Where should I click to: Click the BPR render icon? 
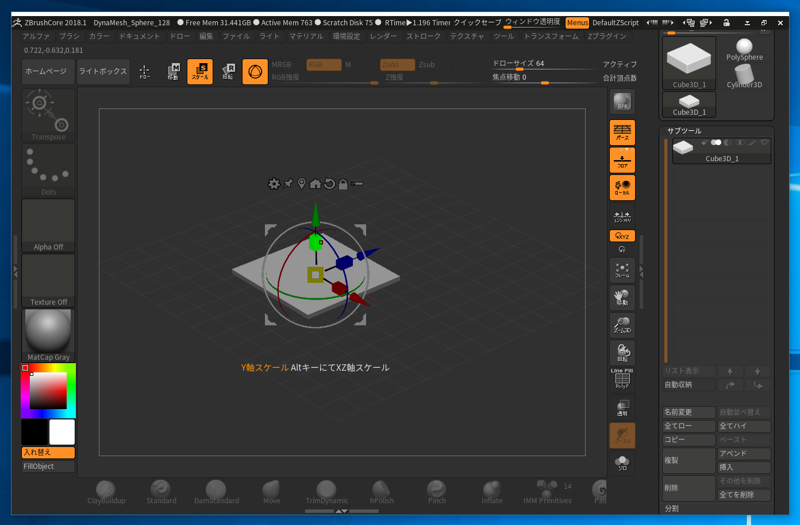tap(622, 103)
